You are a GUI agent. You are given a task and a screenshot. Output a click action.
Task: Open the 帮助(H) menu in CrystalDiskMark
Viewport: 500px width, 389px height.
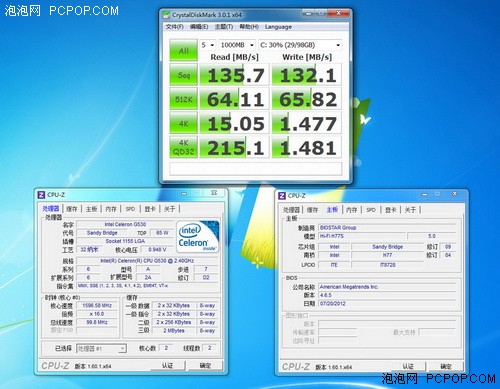coord(249,27)
